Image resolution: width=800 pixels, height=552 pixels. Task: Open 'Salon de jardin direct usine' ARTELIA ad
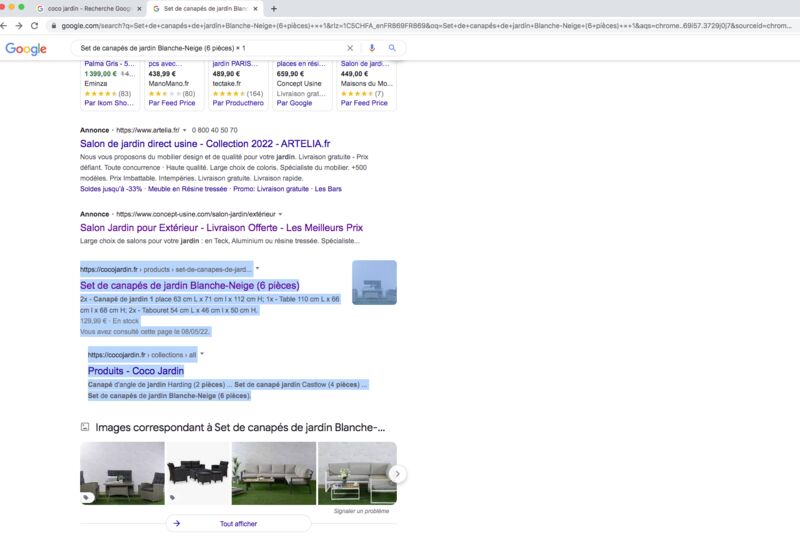click(205, 144)
